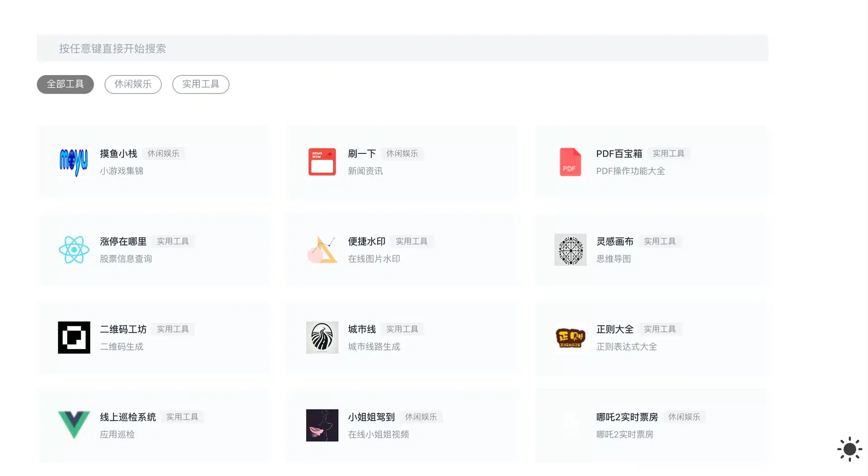The height and width of the screenshot is (476, 868).
Task: Click the 正则大全 logo icon
Action: coord(570,338)
